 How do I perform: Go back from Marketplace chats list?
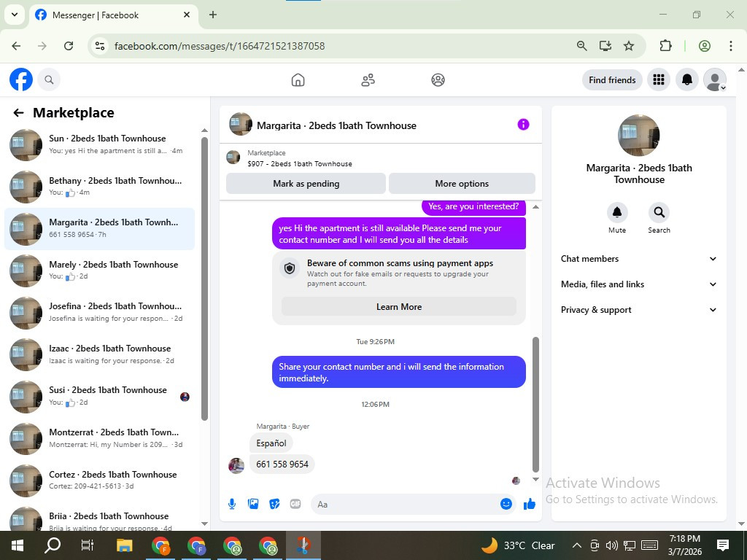(18, 113)
